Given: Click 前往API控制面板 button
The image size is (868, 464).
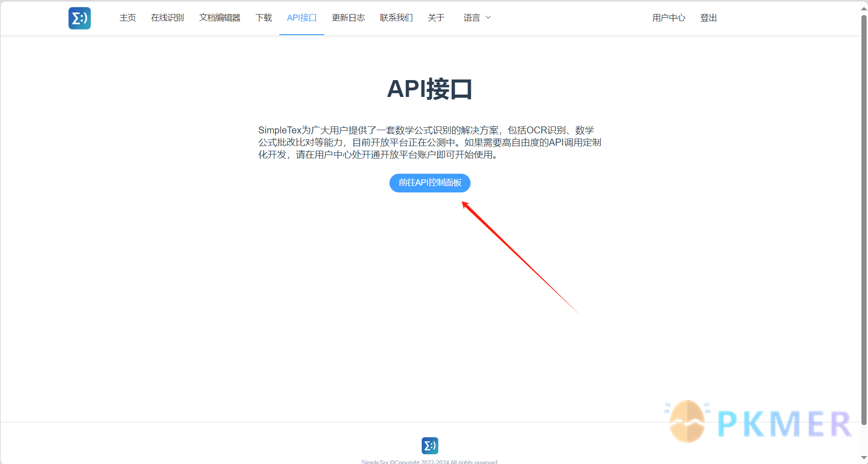Looking at the screenshot, I should (430, 183).
